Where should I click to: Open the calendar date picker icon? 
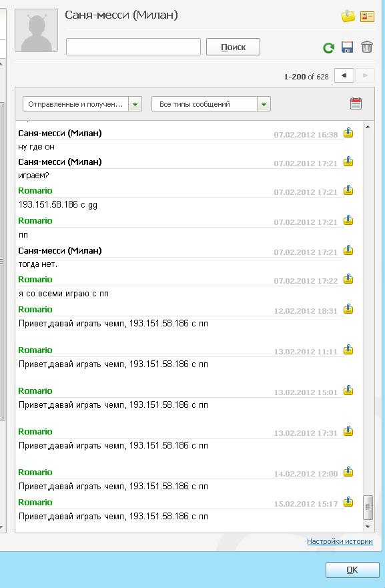click(x=356, y=103)
